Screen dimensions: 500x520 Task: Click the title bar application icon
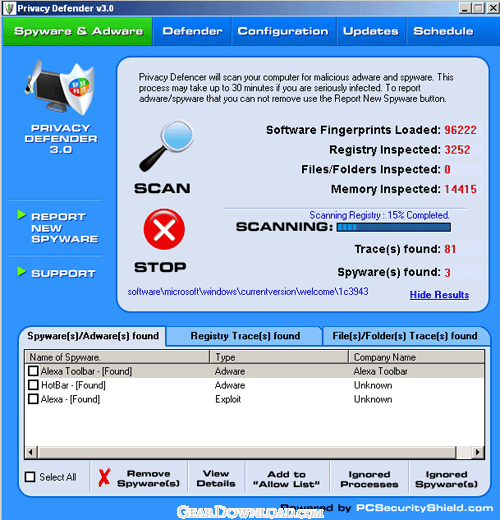[9, 8]
